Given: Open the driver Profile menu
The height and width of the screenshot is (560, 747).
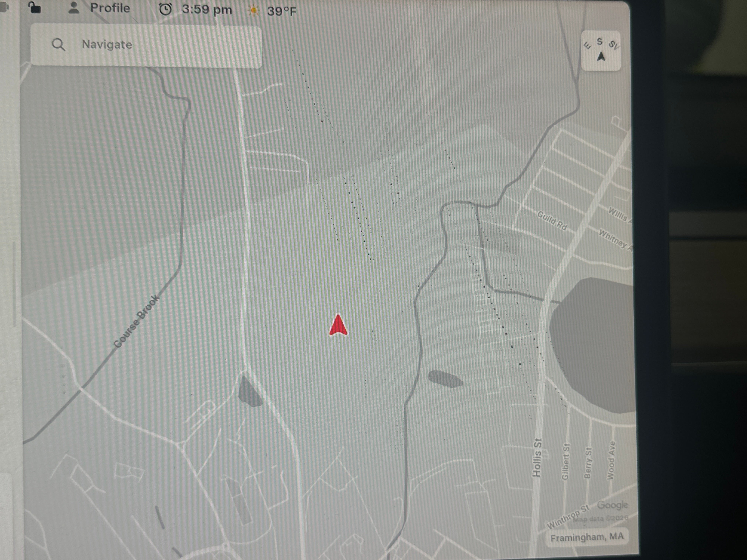Looking at the screenshot, I should (110, 8).
